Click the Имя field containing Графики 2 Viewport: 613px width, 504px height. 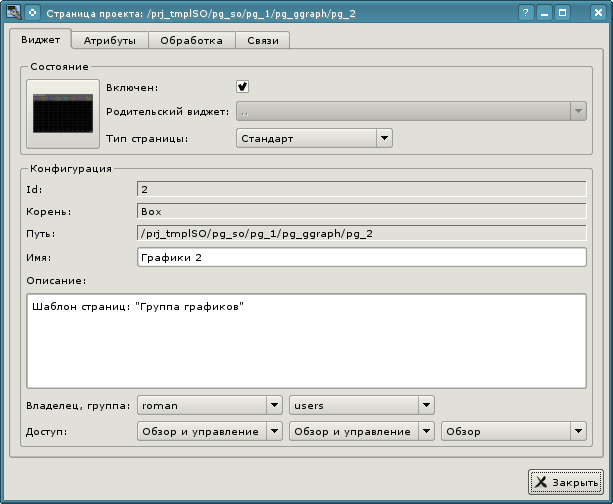(360, 258)
